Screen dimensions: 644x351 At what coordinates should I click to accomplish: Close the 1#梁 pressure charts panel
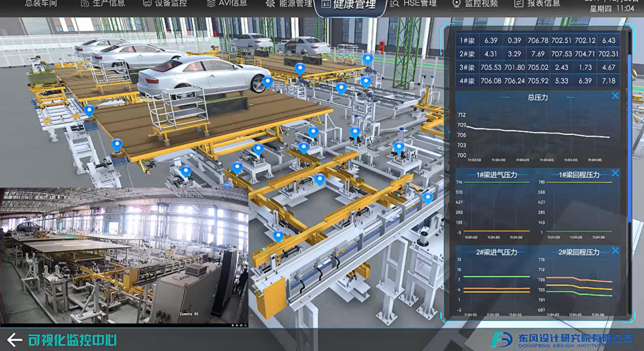pos(615,173)
